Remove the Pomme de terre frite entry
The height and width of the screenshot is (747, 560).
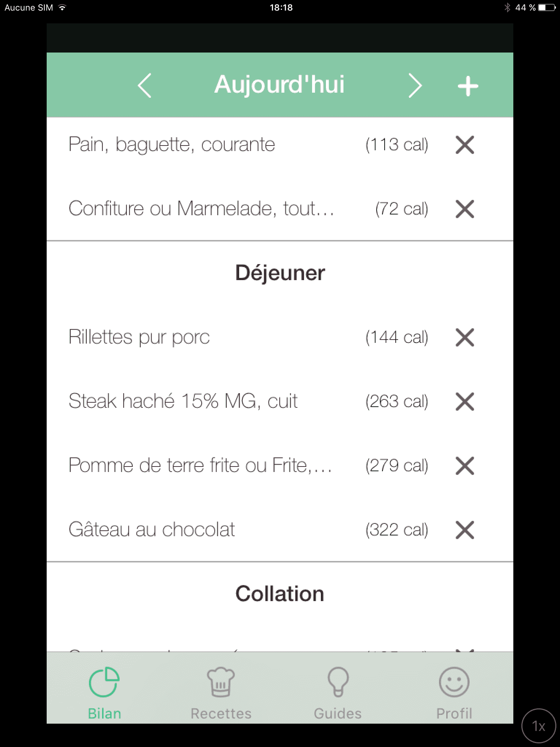[465, 465]
